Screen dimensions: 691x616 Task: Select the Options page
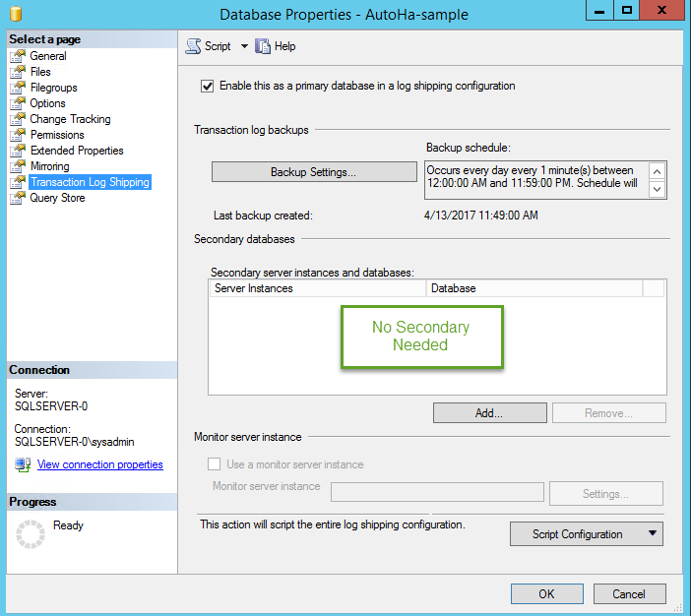coord(47,103)
